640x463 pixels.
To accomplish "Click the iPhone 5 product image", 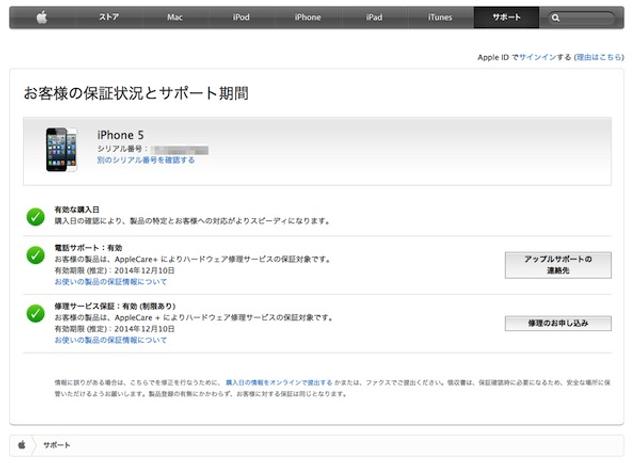I will point(62,150).
